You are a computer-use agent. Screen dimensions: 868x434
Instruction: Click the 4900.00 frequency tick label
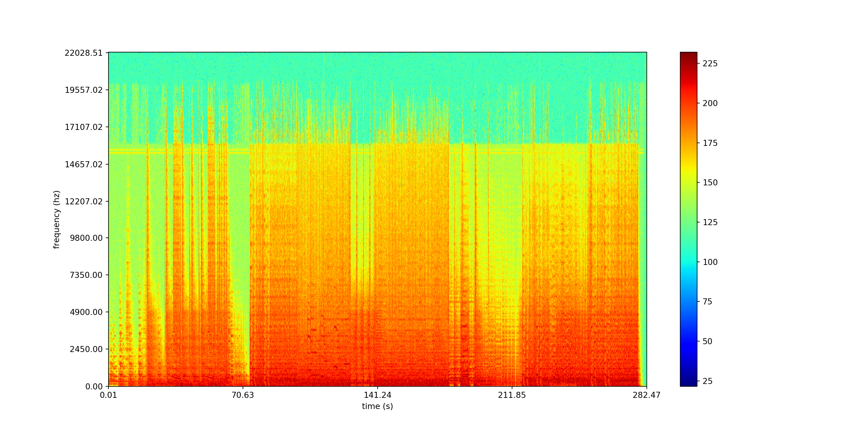pos(86,312)
